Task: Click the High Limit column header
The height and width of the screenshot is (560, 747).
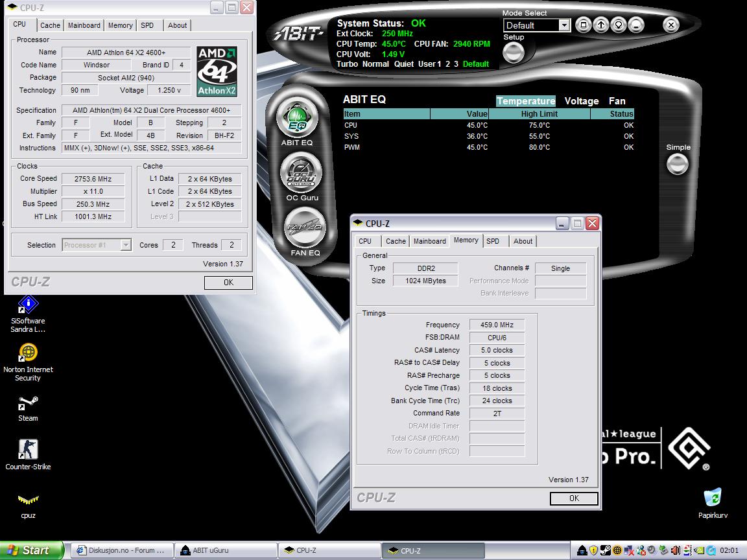Action: click(x=539, y=114)
